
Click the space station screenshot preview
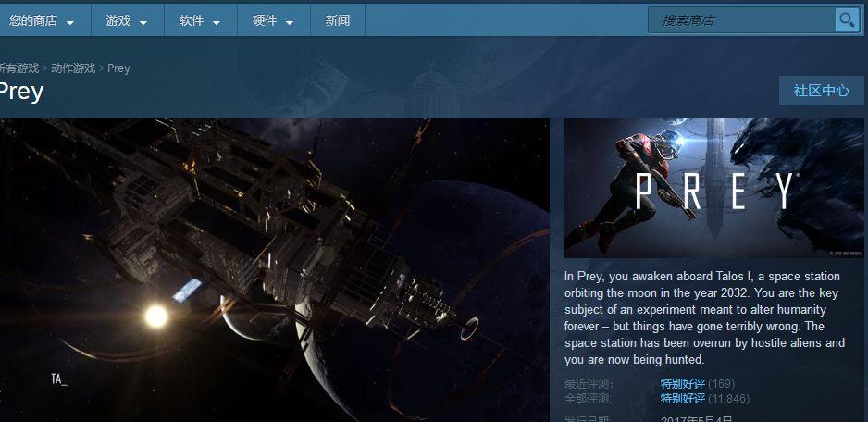pos(275,270)
